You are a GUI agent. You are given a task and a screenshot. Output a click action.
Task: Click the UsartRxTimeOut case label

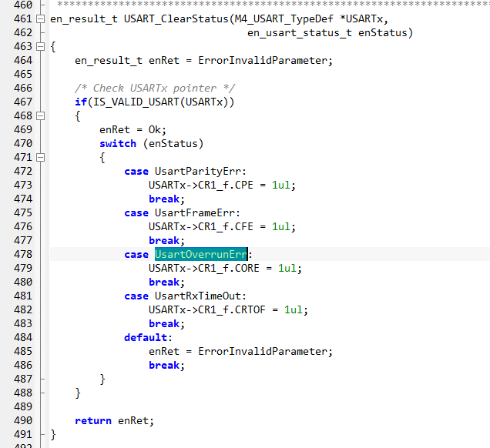(198, 296)
